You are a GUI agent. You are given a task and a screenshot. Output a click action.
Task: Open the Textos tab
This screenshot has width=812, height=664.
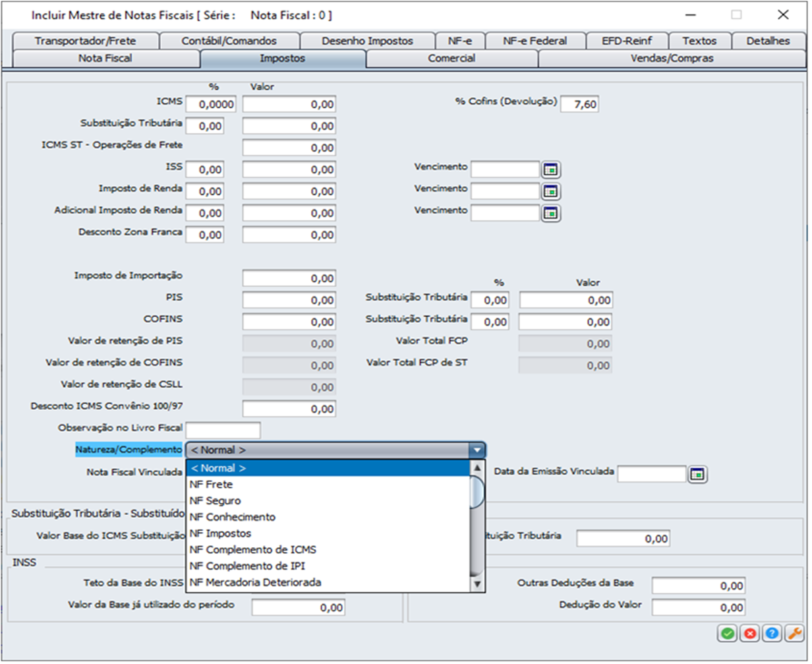[x=699, y=41]
